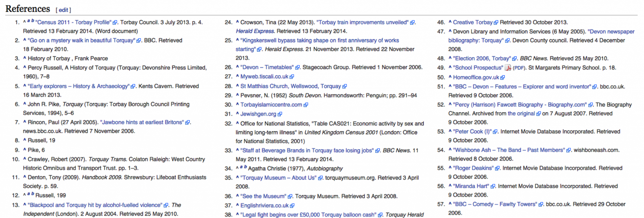The height and width of the screenshot is (218, 644).
Task: Open 'Staff at Beverage Brands in Torquay' link
Action: point(307,150)
